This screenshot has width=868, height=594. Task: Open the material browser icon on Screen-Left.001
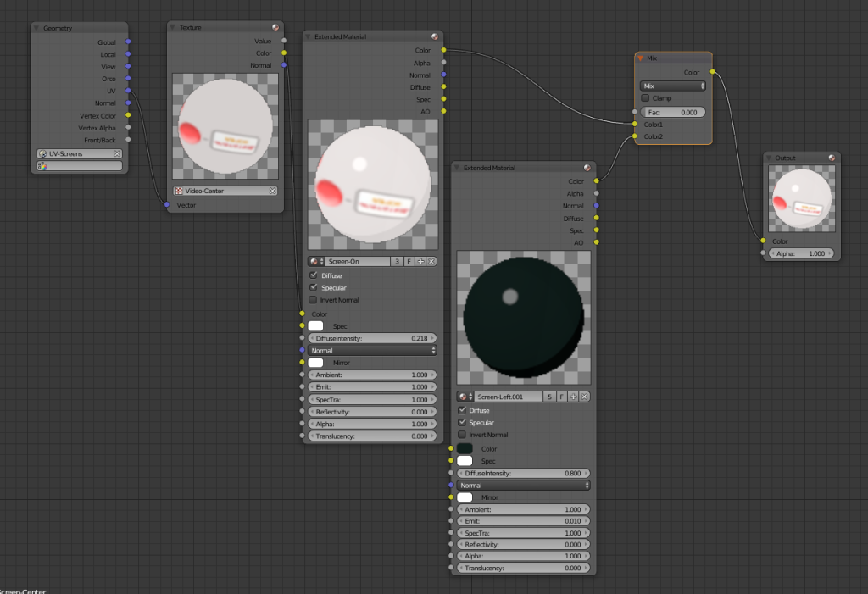pyautogui.click(x=463, y=397)
